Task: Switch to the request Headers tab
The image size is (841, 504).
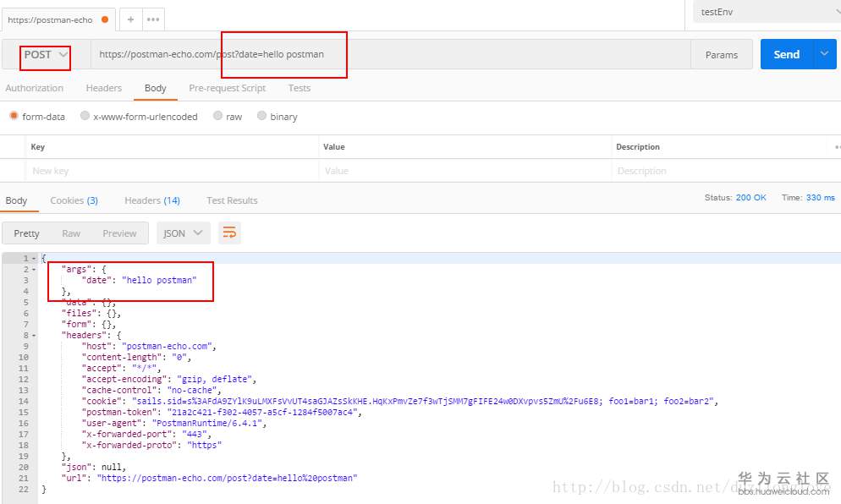Action: click(x=103, y=88)
